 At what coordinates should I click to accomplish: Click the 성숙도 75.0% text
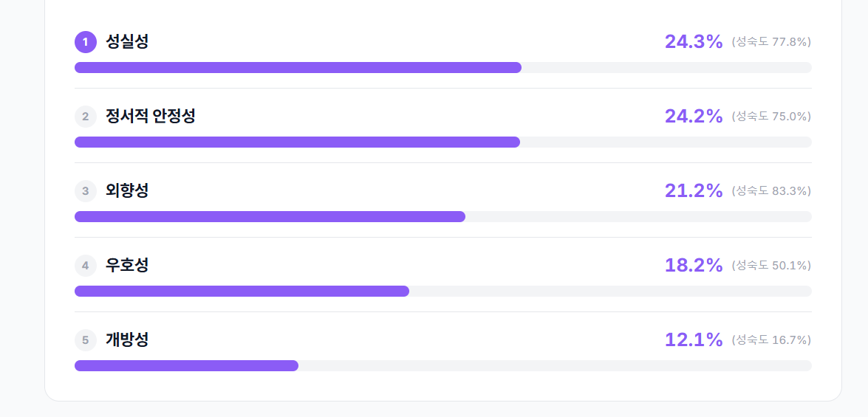pyautogui.click(x=771, y=117)
